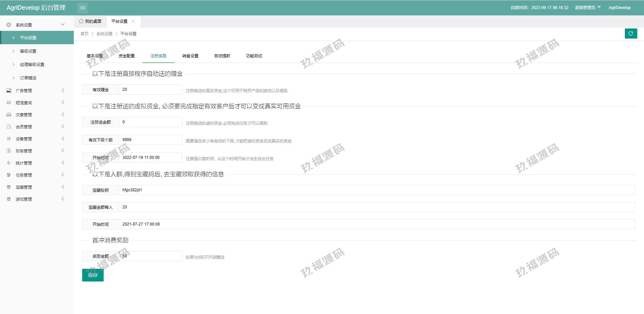Viewport: 644px width, 314px height.
Task: Switch to the 资金配置 tab
Action: [126, 56]
